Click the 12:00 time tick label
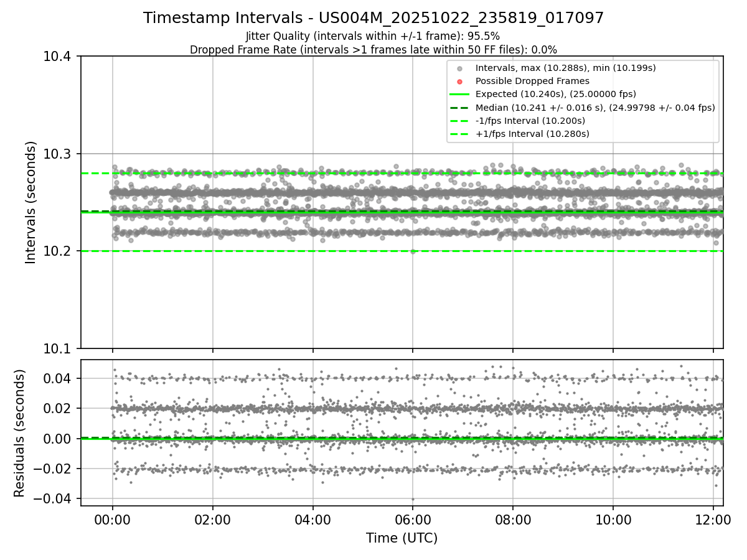The width and height of the screenshot is (747, 560). point(713,518)
